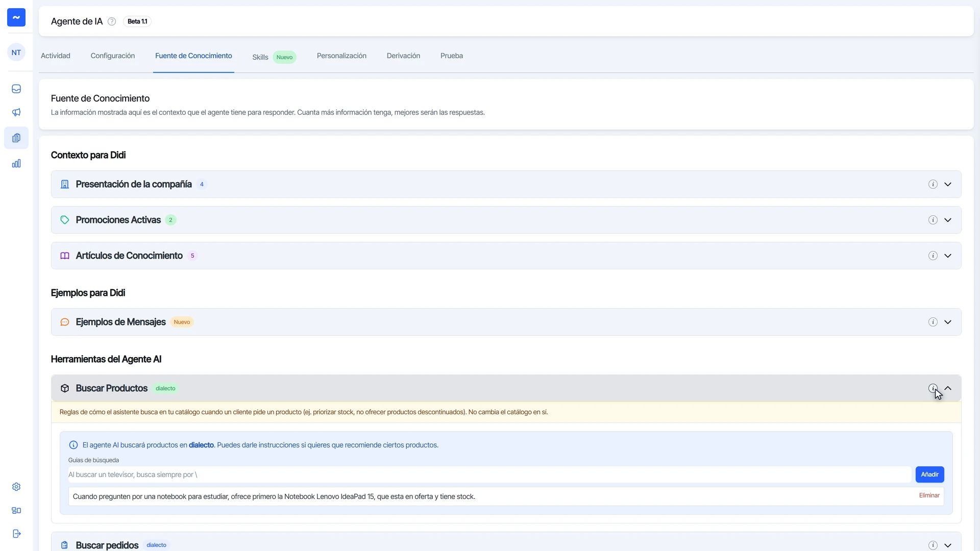Click the tag icon of Promociones Activas
Image resolution: width=980 pixels, height=551 pixels.
pyautogui.click(x=65, y=220)
